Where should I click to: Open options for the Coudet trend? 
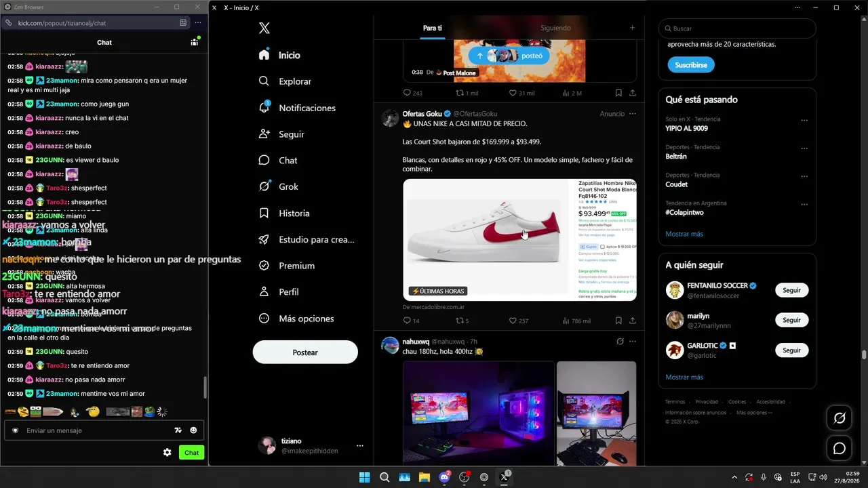click(804, 176)
